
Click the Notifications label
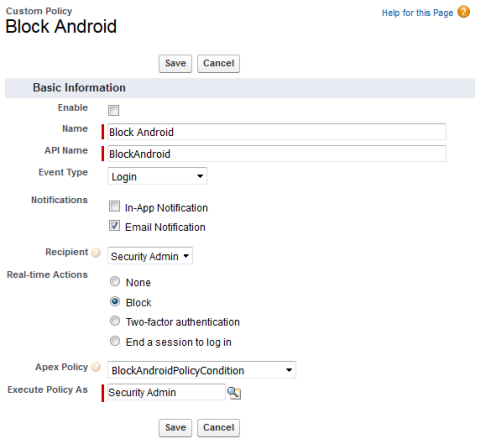click(59, 200)
